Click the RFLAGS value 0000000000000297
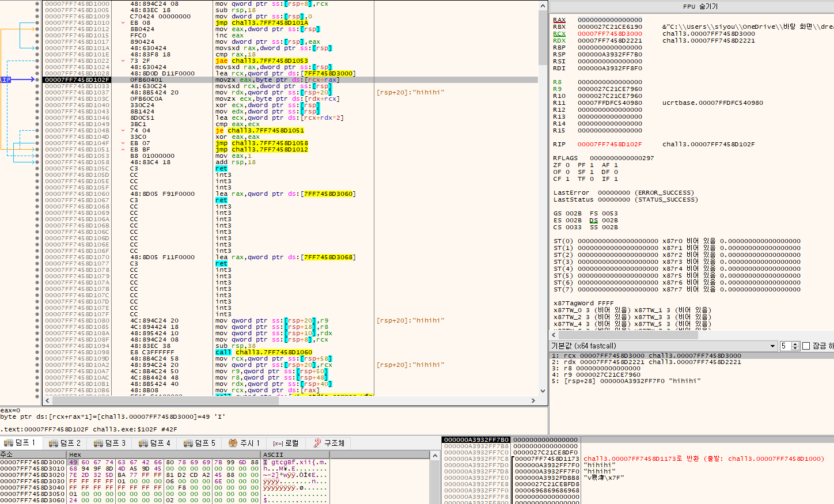The image size is (834, 504). (622, 158)
